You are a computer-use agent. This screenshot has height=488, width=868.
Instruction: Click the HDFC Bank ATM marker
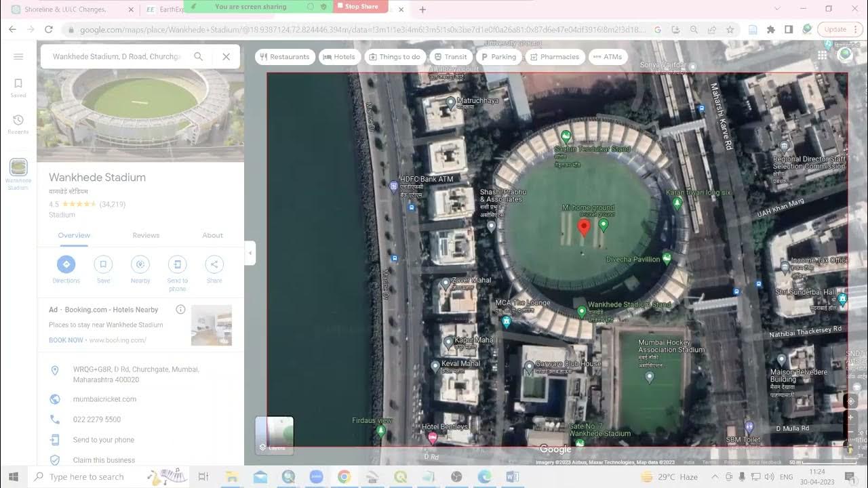click(393, 186)
